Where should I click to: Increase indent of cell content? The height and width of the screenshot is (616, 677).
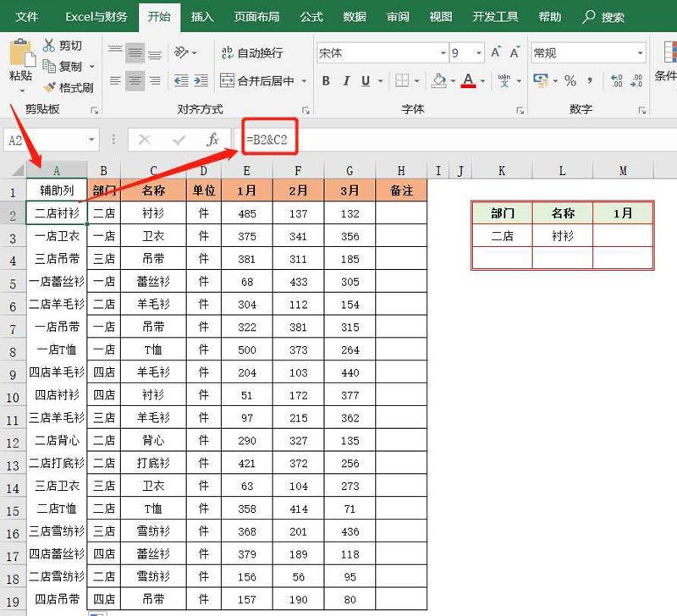[x=201, y=80]
